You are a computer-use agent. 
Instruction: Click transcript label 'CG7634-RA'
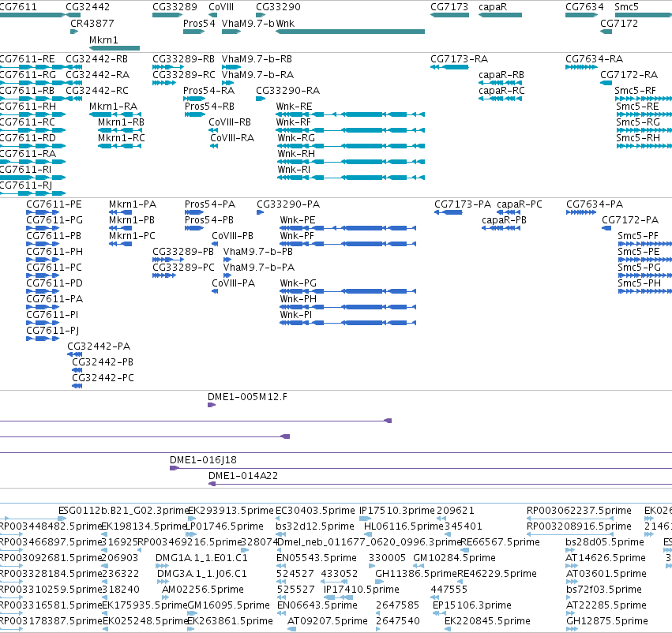594,58
